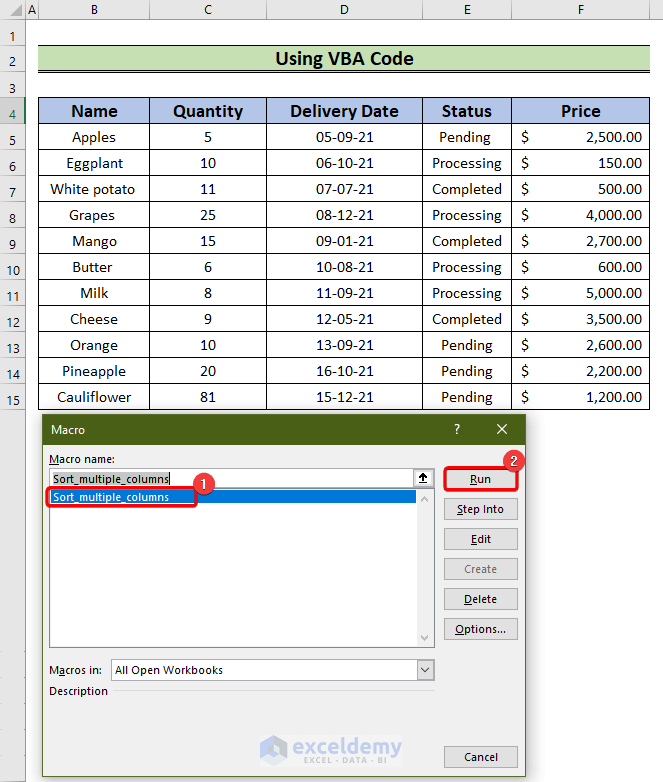Close the Macro dialog with X

pyautogui.click(x=502, y=429)
